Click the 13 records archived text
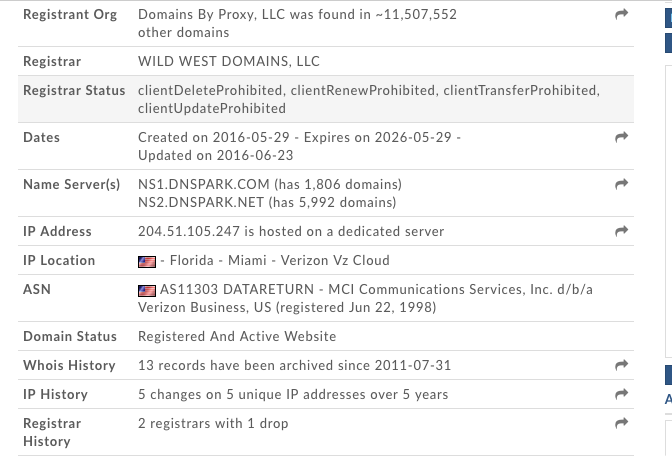 click(x=294, y=365)
